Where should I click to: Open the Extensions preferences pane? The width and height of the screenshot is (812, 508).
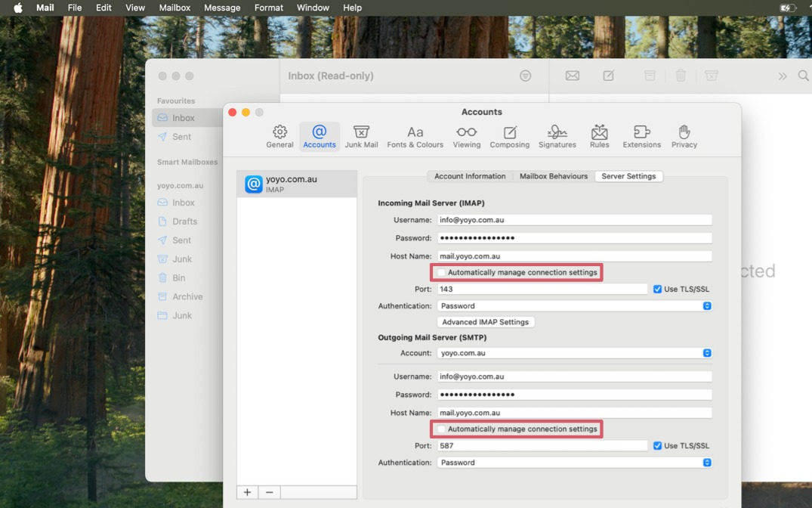pos(641,137)
